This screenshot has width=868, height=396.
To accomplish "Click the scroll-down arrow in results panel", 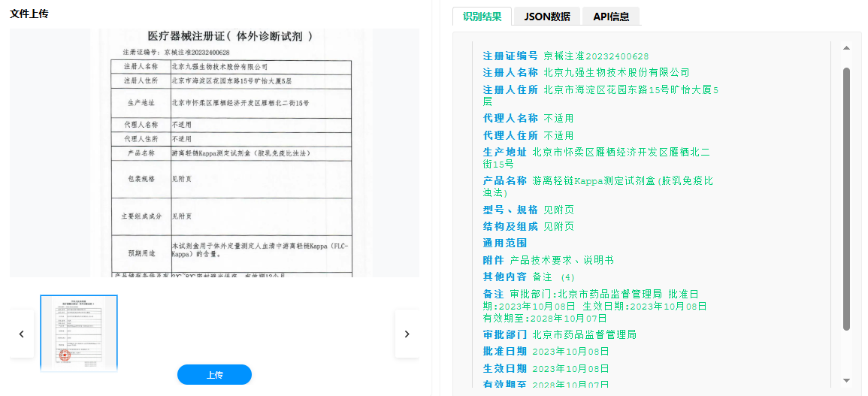I will 846,380.
